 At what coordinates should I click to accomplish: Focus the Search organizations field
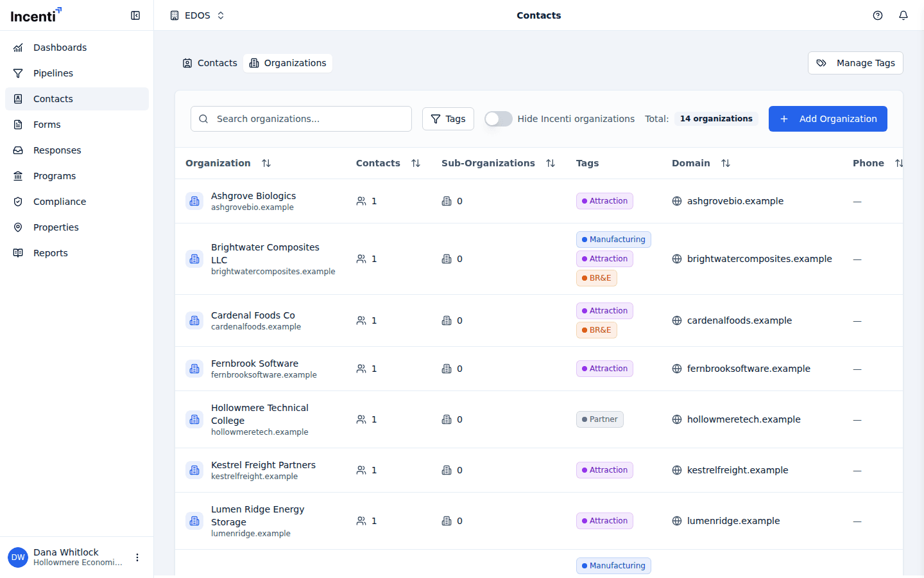(301, 119)
